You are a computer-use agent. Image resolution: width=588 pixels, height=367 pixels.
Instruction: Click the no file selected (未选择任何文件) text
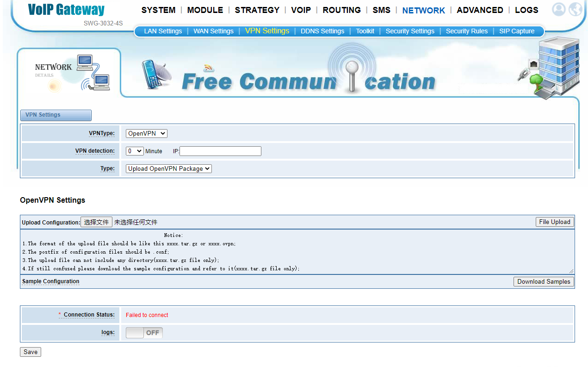tap(136, 222)
